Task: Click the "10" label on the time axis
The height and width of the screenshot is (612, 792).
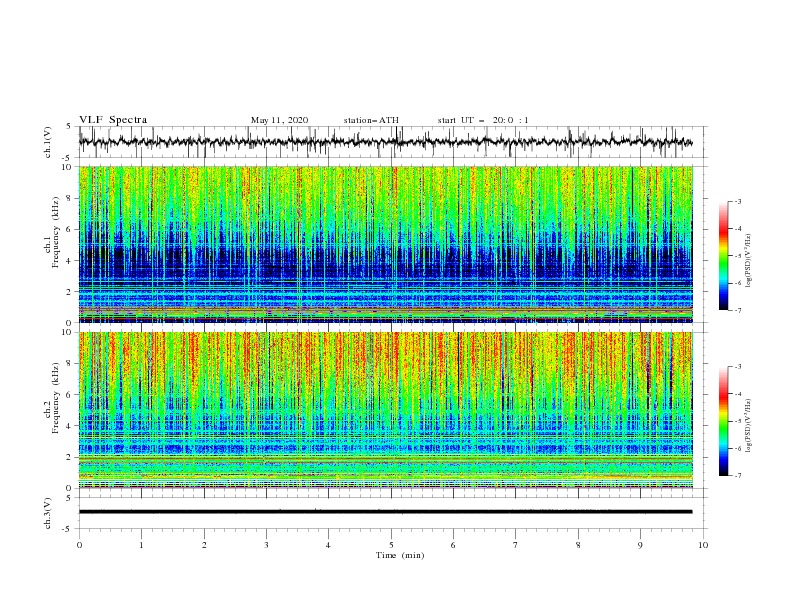Action: coord(703,545)
